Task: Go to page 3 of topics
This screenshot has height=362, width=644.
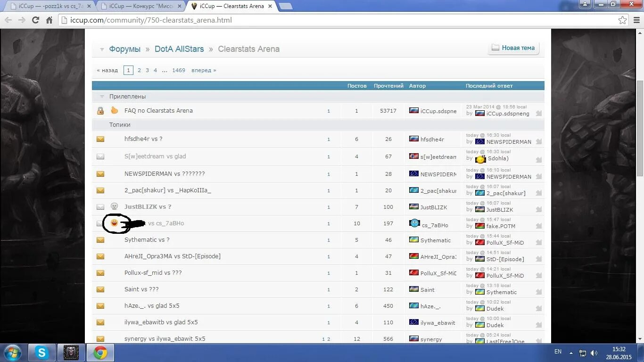Action: (147, 70)
